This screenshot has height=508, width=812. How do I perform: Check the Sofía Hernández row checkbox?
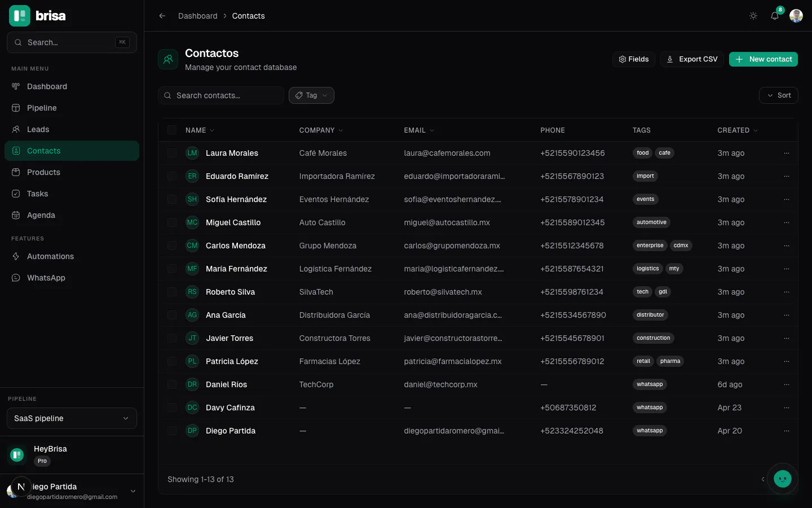pos(172,199)
